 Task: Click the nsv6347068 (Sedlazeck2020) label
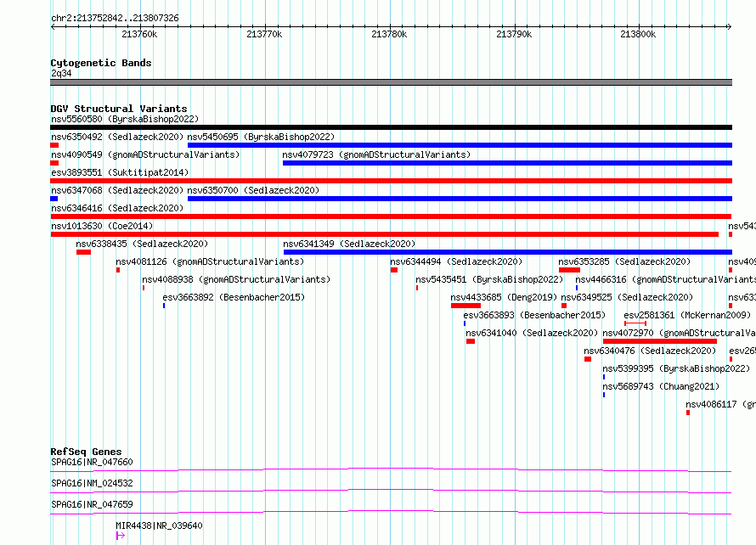pyautogui.click(x=117, y=190)
